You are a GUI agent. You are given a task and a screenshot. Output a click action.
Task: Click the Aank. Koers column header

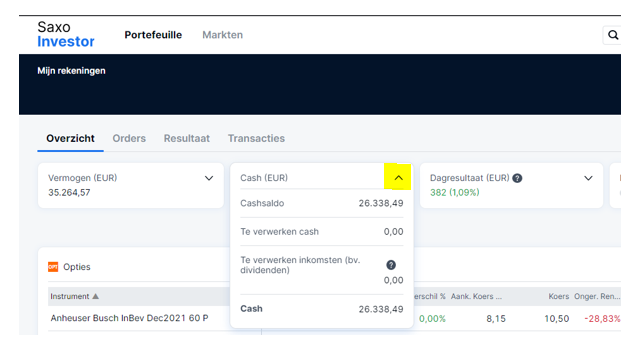click(476, 296)
